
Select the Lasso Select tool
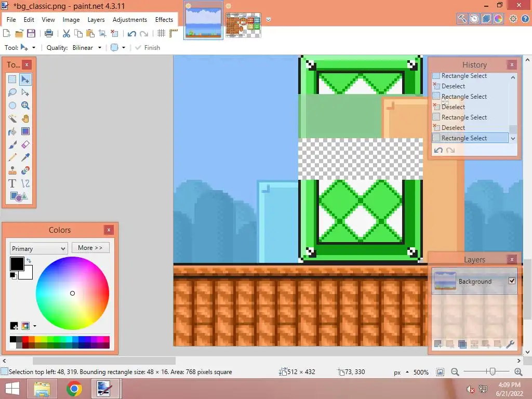(12, 92)
